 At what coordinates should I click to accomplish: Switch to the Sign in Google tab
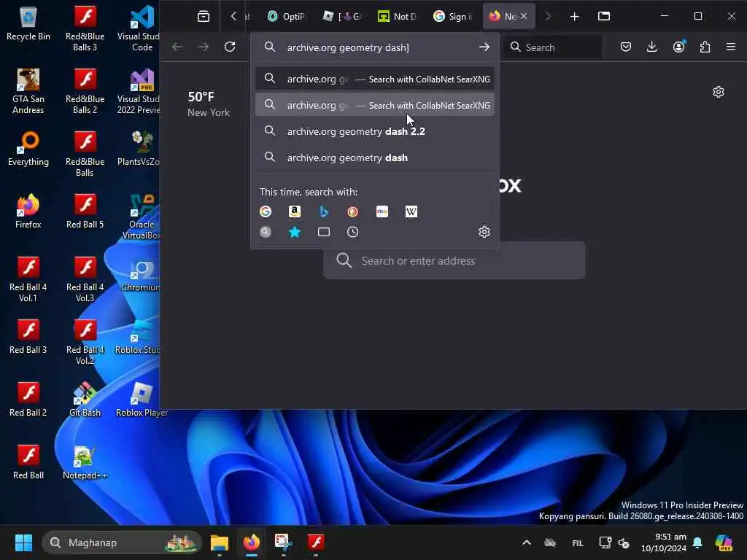tap(452, 17)
